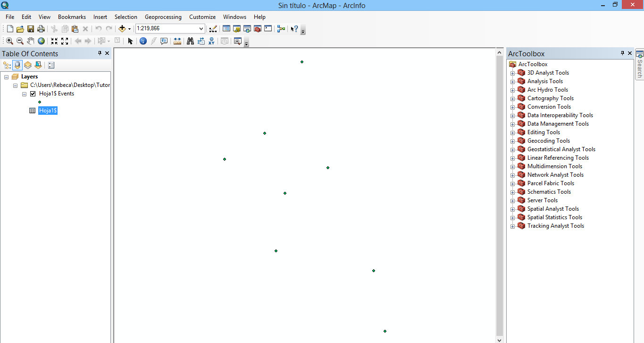Switch to List By Drawing Order view
644x343 pixels.
[x=7, y=65]
